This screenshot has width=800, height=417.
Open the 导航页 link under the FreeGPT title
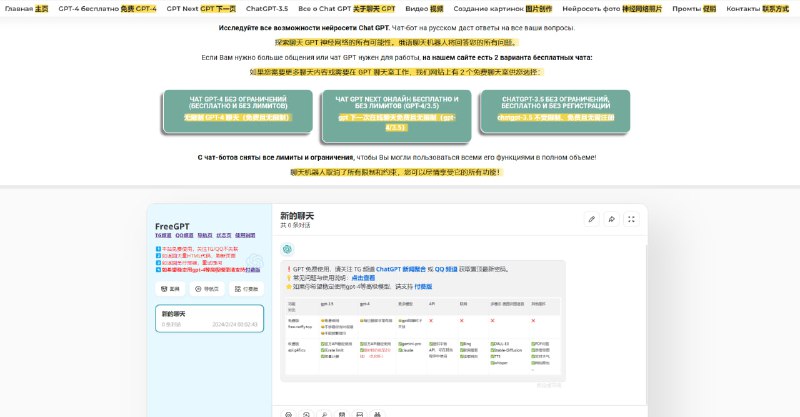[205, 235]
